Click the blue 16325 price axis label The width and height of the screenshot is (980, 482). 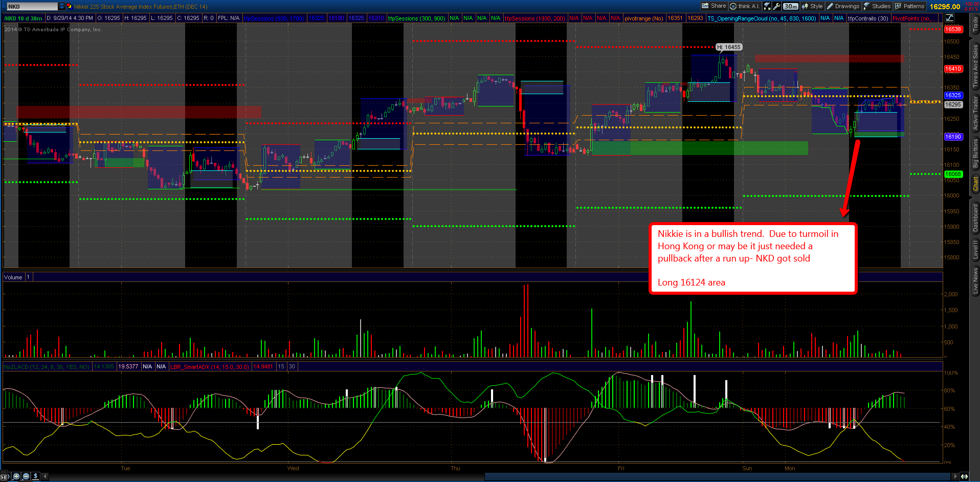[x=953, y=95]
